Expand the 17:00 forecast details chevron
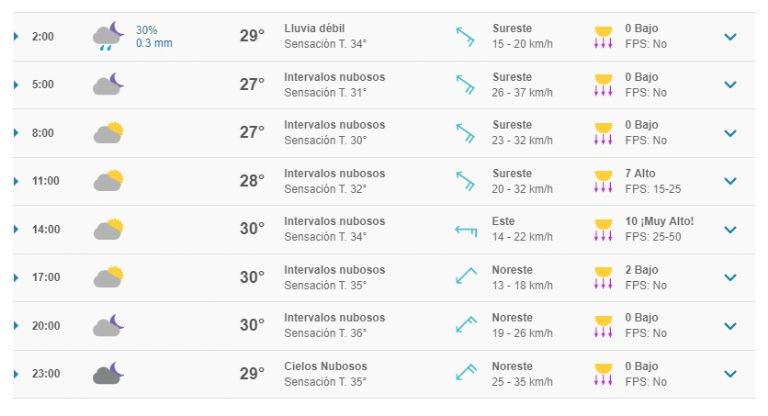768x416 pixels. click(730, 277)
